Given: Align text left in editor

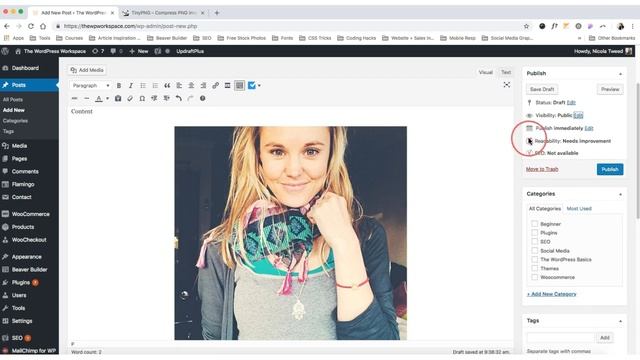Looking at the screenshot, I should pos(179,86).
